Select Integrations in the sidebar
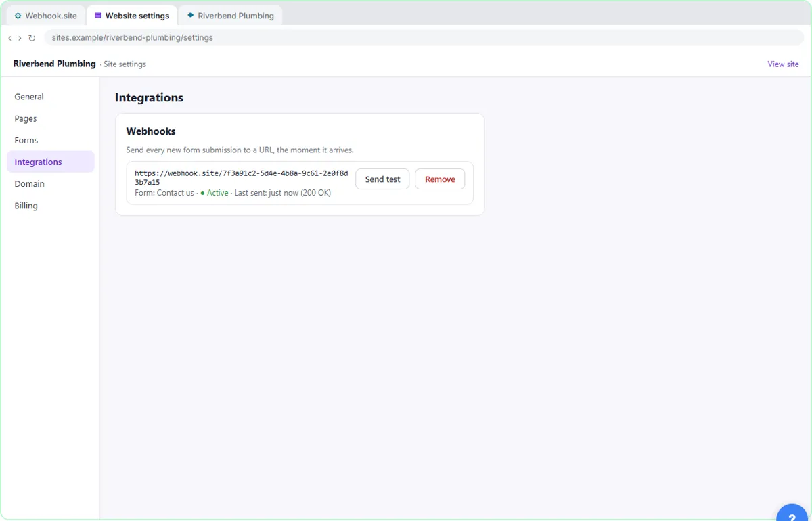812x521 pixels. click(x=51, y=162)
